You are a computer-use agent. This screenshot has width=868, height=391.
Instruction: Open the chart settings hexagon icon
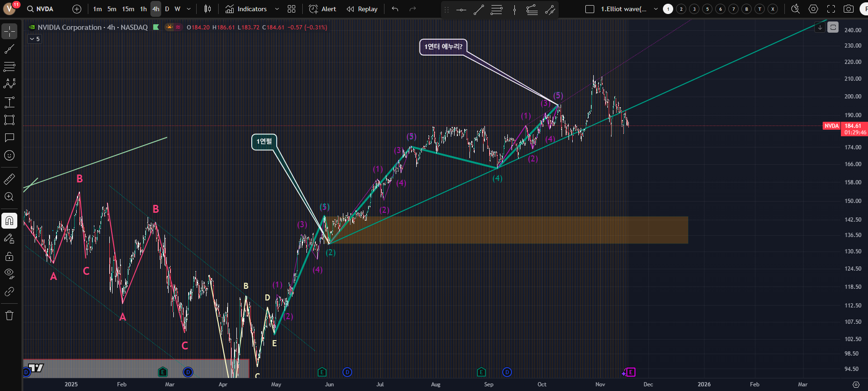point(813,9)
